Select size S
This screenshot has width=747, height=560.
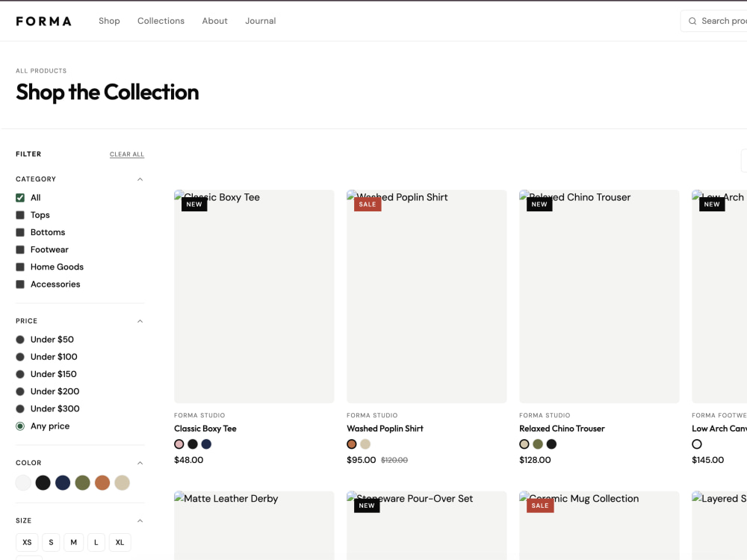51,542
